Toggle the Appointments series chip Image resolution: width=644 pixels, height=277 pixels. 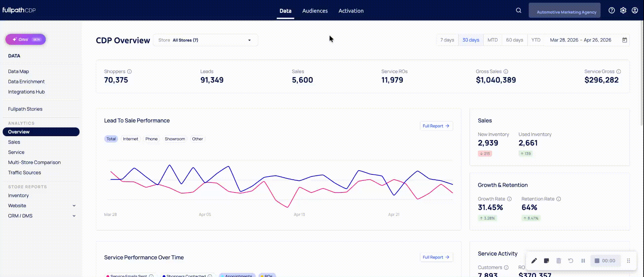click(x=237, y=276)
